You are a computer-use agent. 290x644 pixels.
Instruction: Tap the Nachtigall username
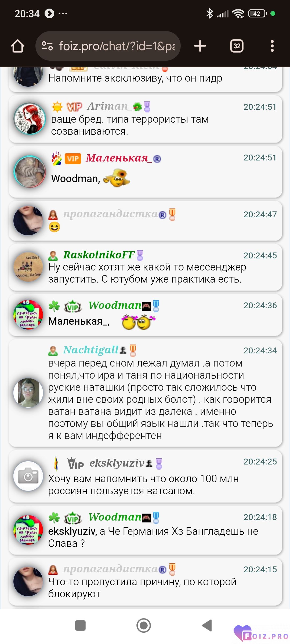point(91,350)
